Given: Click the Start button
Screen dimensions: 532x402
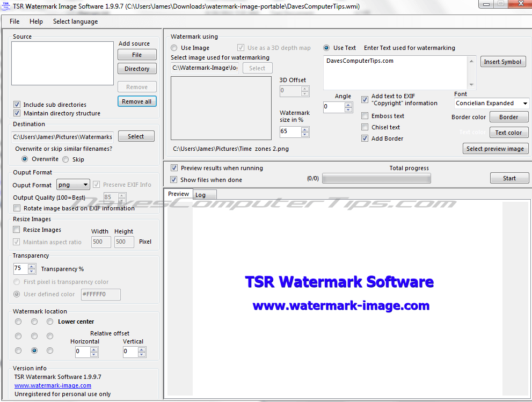Looking at the screenshot, I should coord(509,178).
